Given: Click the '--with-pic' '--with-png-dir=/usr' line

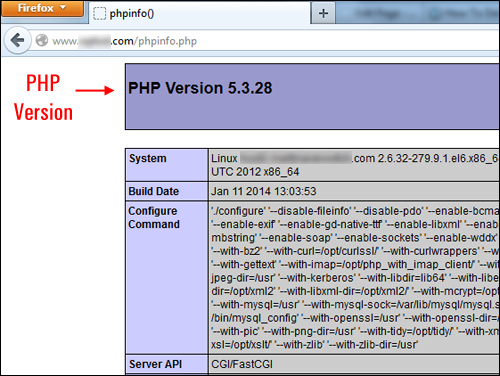Looking at the screenshot, I should 355,331.
